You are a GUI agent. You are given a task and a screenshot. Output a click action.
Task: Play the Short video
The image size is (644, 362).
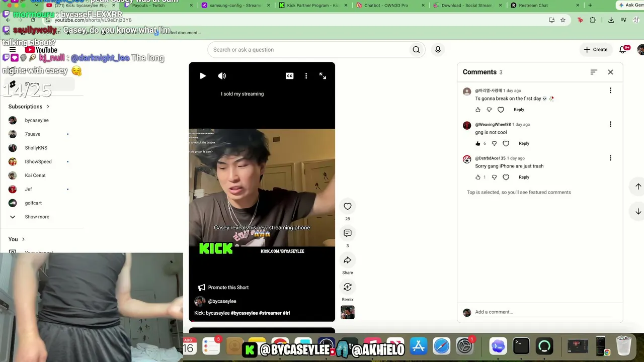tap(203, 76)
